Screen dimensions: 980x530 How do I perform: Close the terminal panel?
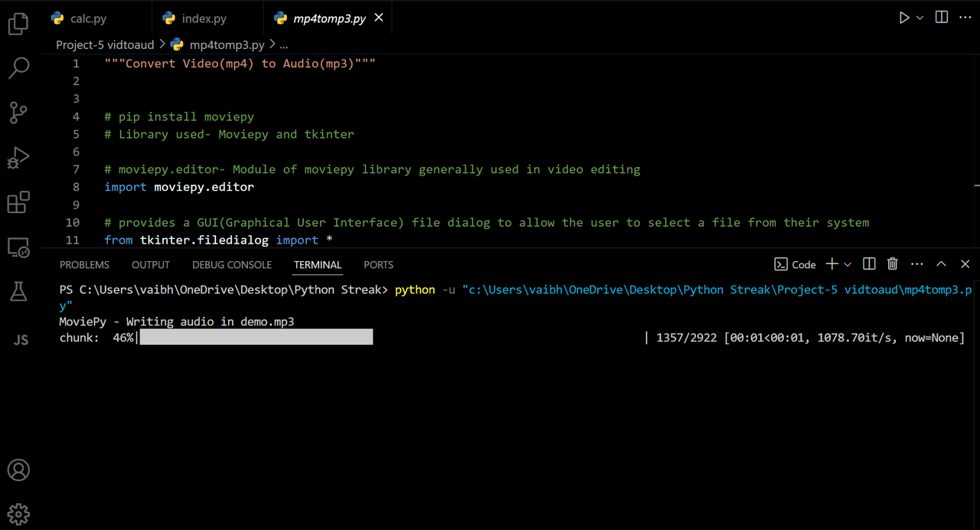pyautogui.click(x=965, y=263)
